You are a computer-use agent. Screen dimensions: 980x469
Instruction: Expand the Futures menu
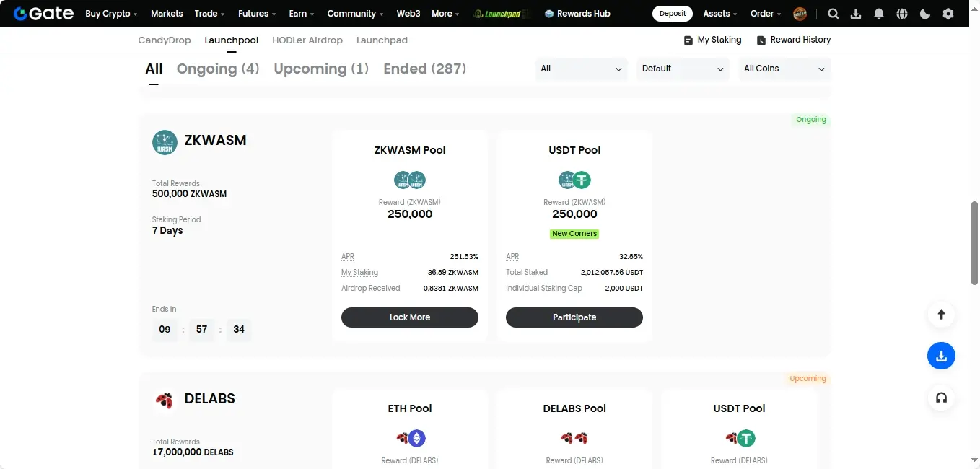(258, 14)
